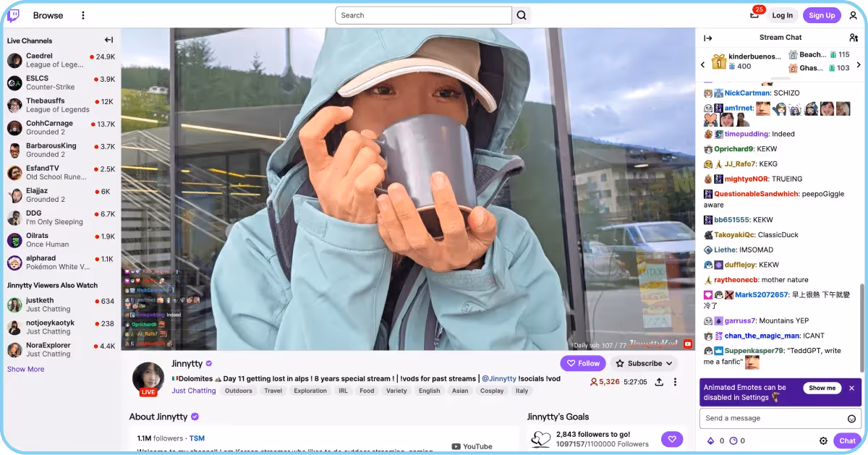Viewport: 868px width, 455px height.
Task: Collapse the Stream Chat panel
Action: click(x=709, y=37)
